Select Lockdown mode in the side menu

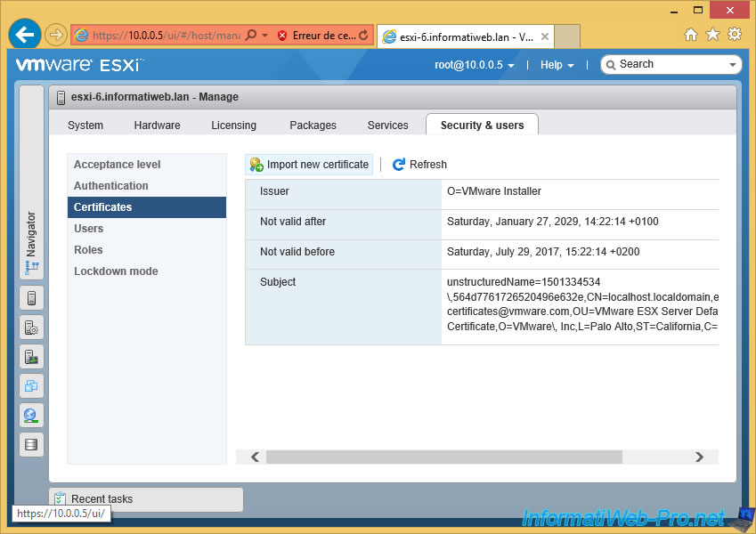coord(147,271)
